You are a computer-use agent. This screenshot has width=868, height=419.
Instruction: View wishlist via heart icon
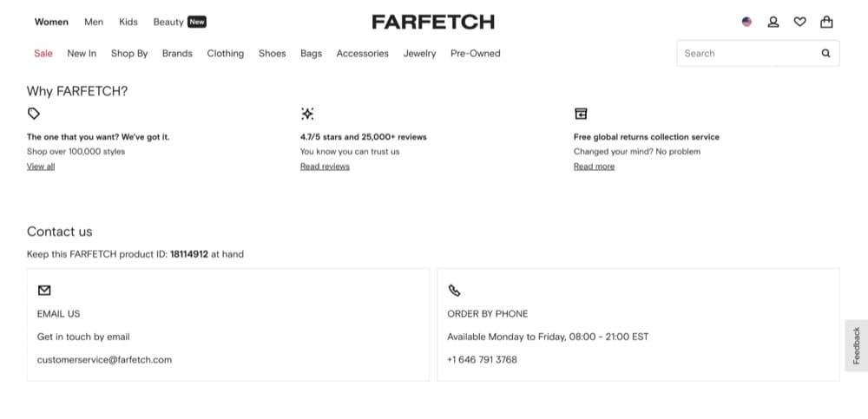[800, 22]
